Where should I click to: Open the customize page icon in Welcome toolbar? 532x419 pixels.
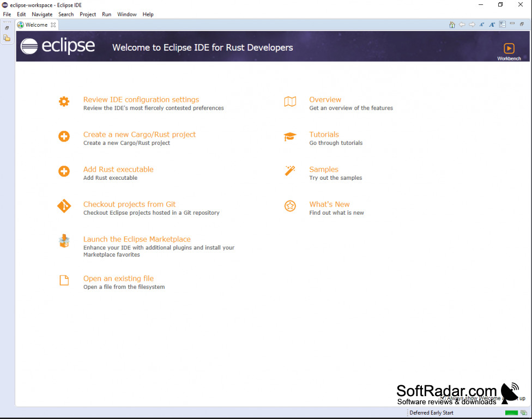(x=502, y=25)
